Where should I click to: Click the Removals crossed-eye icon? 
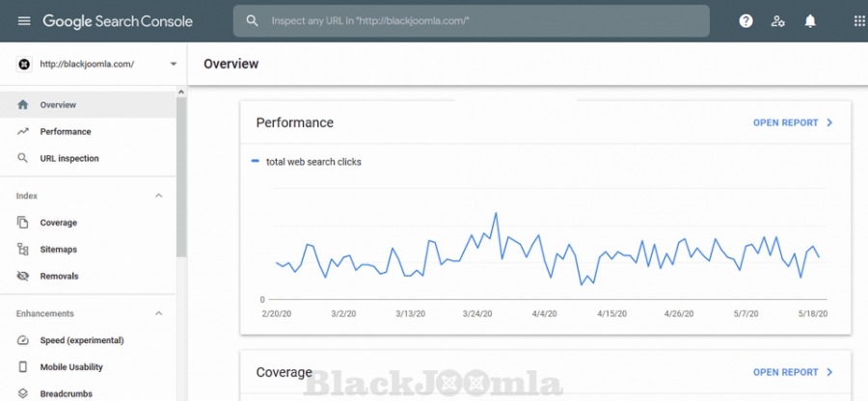coord(23,277)
